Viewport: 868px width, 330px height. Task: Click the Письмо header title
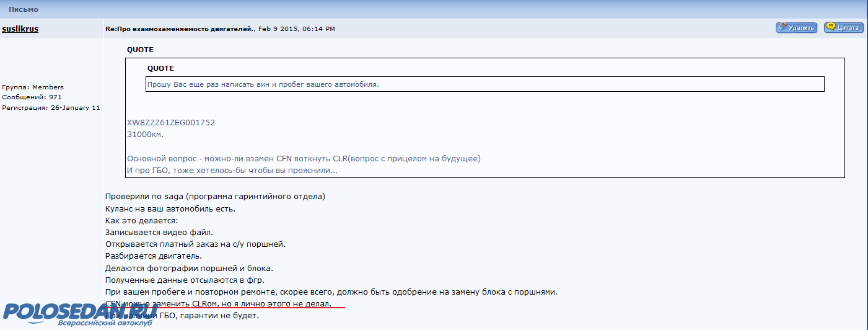click(24, 9)
